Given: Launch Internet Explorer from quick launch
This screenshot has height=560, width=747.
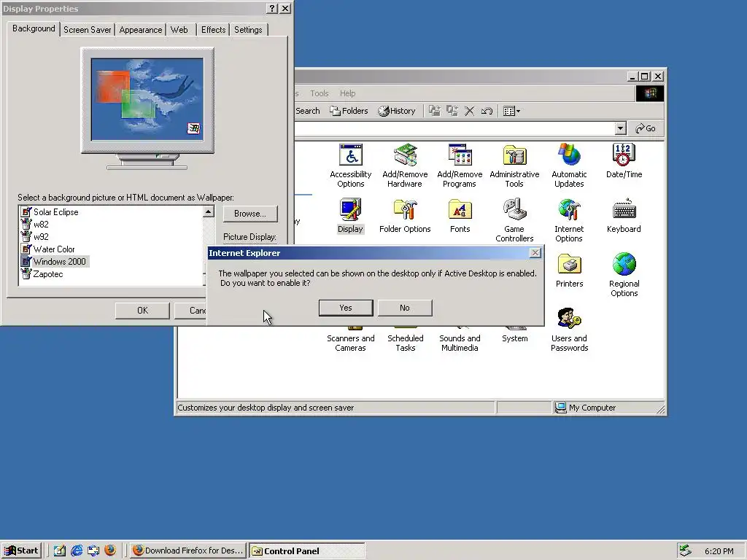Looking at the screenshot, I should click(76, 551).
